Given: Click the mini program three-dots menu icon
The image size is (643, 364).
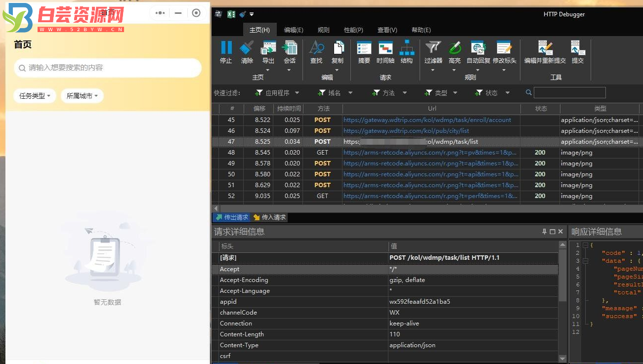Looking at the screenshot, I should (x=160, y=13).
